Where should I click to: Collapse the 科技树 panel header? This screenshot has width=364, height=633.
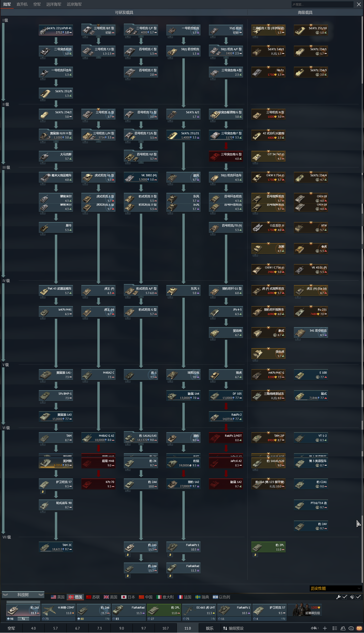[23, 594]
